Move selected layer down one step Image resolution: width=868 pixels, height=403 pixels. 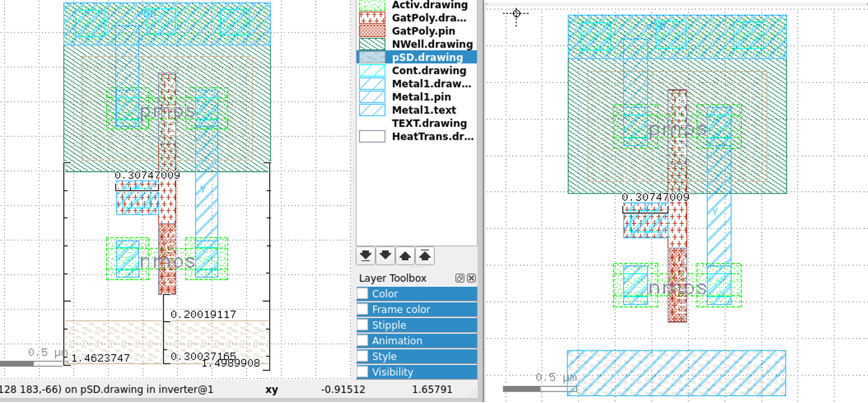[x=385, y=256]
